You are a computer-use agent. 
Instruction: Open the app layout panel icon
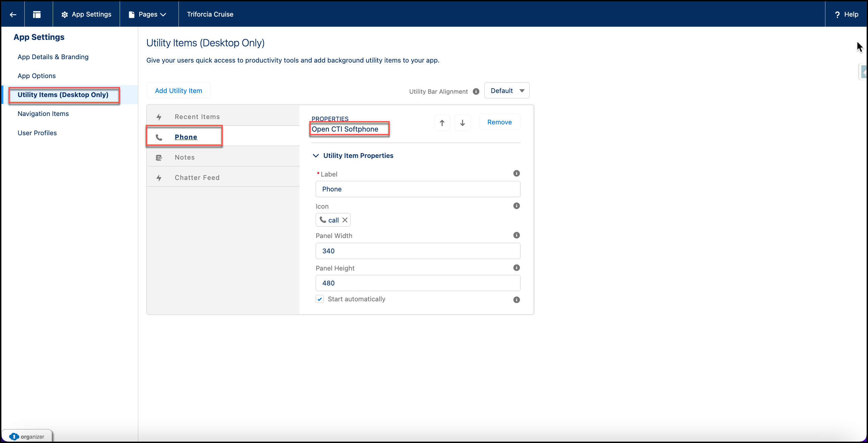click(37, 14)
